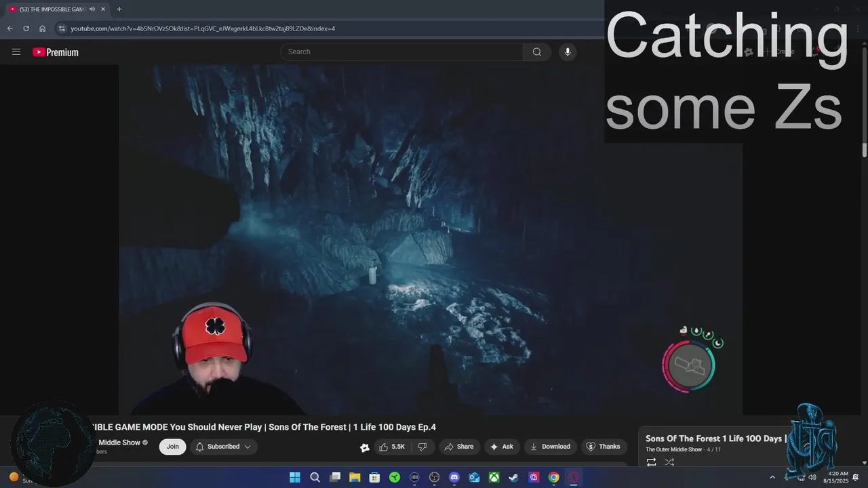868x488 pixels.
Task: Open browser home page icon
Action: tap(42, 28)
